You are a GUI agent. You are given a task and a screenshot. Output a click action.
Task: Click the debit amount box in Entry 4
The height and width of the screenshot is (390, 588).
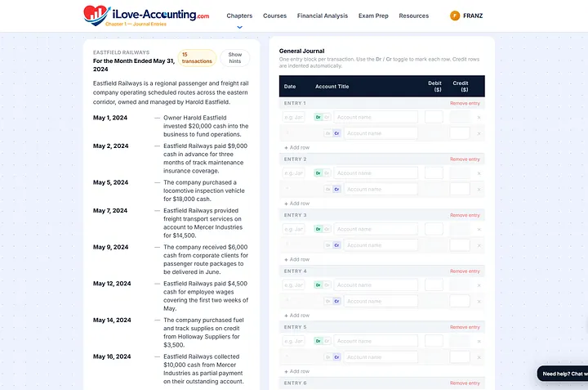coord(434,285)
